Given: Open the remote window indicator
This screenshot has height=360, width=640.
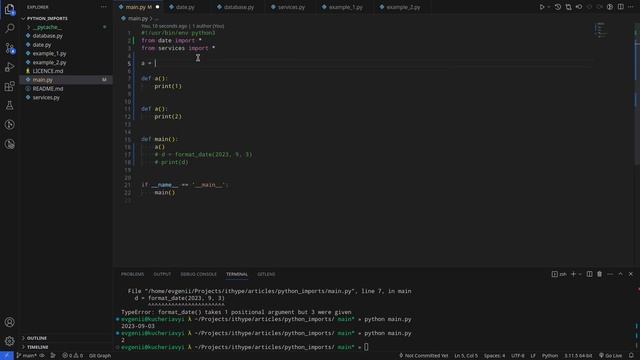Looking at the screenshot, I should (x=7, y=356).
